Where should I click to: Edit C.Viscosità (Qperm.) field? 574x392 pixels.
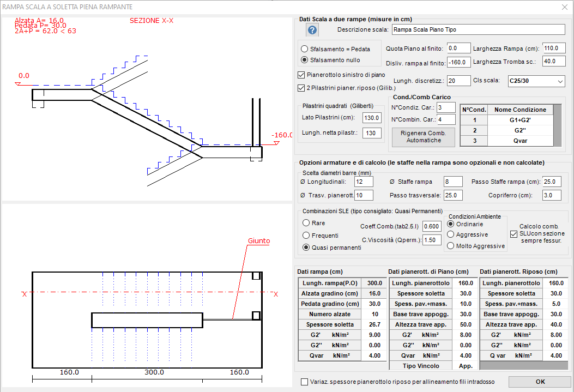[432, 240]
